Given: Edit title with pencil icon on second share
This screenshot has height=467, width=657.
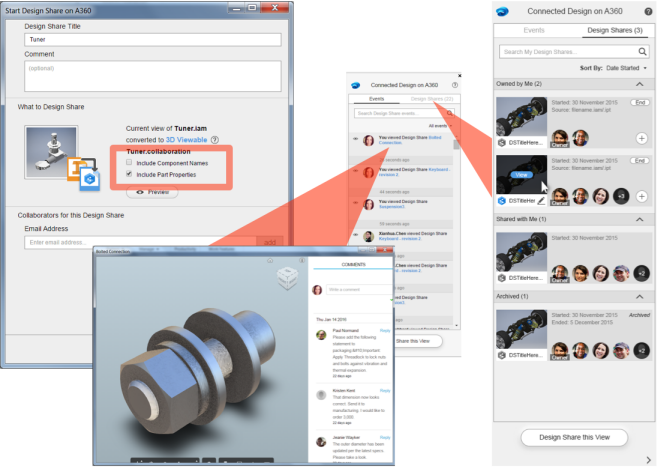Looking at the screenshot, I should coord(541,201).
